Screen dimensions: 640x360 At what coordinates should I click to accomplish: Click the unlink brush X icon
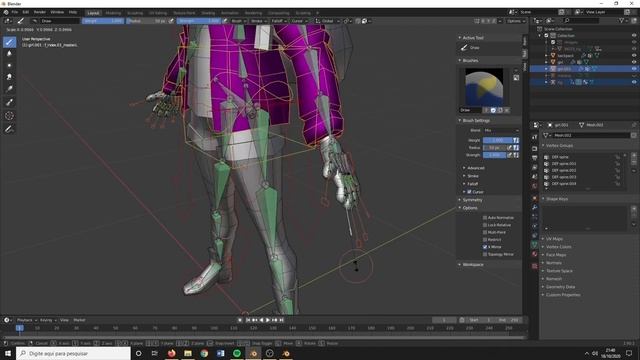(507, 110)
